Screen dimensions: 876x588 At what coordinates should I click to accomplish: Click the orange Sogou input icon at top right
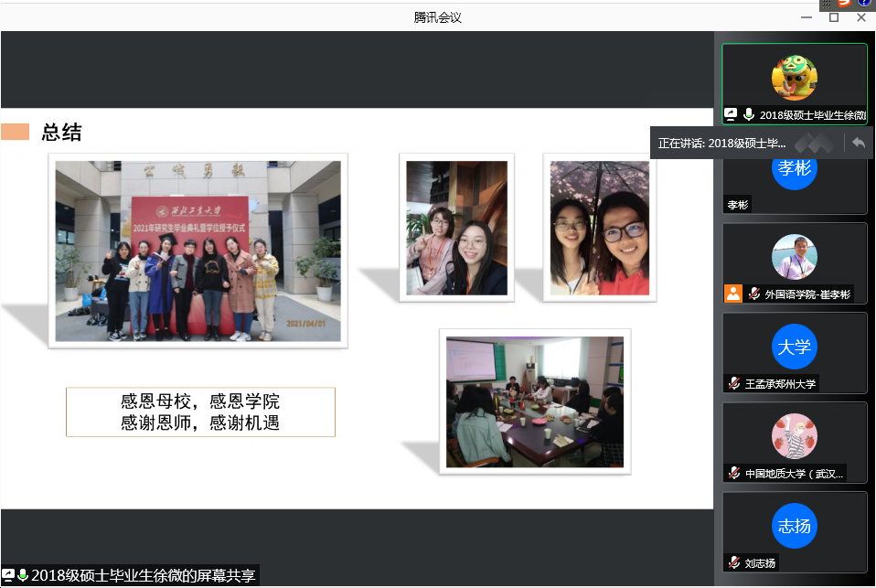844,4
